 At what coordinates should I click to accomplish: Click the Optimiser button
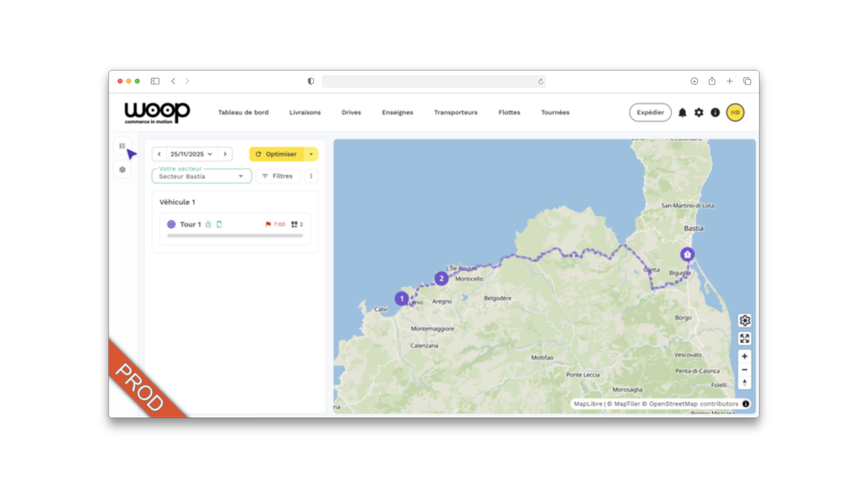pos(276,154)
